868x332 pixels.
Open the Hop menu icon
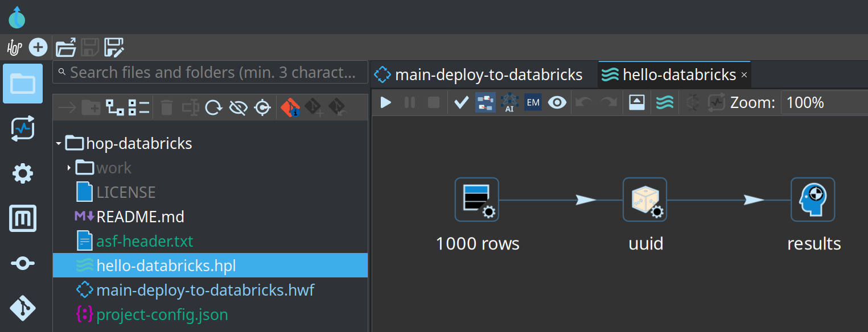click(14, 48)
